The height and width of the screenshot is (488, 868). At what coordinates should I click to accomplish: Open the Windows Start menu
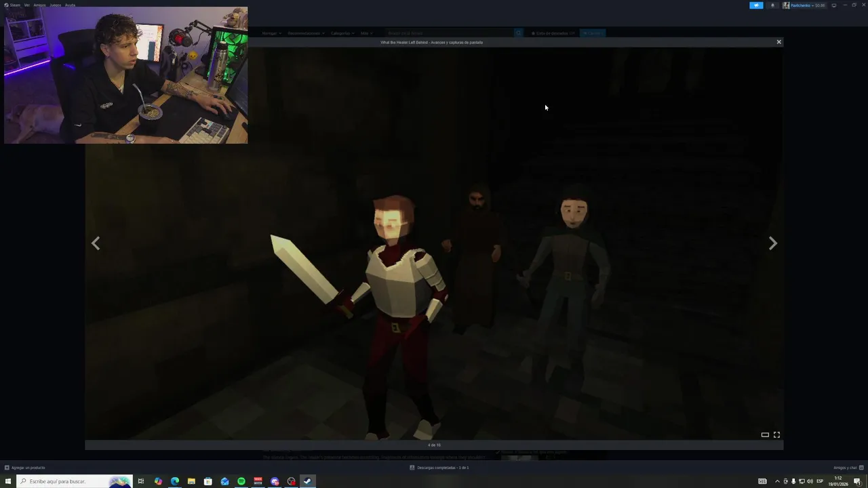[x=8, y=481]
